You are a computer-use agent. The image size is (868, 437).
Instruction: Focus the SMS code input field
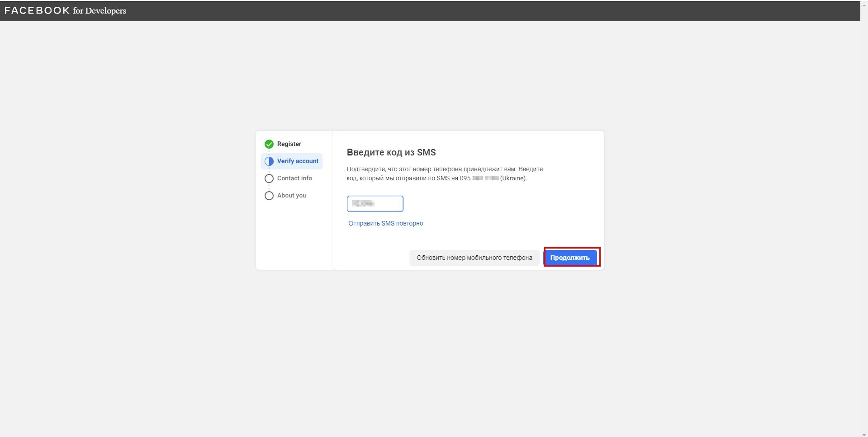coord(375,204)
